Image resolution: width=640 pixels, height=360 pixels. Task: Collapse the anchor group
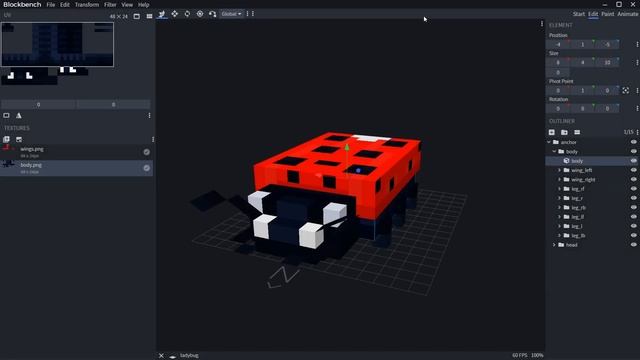549,142
